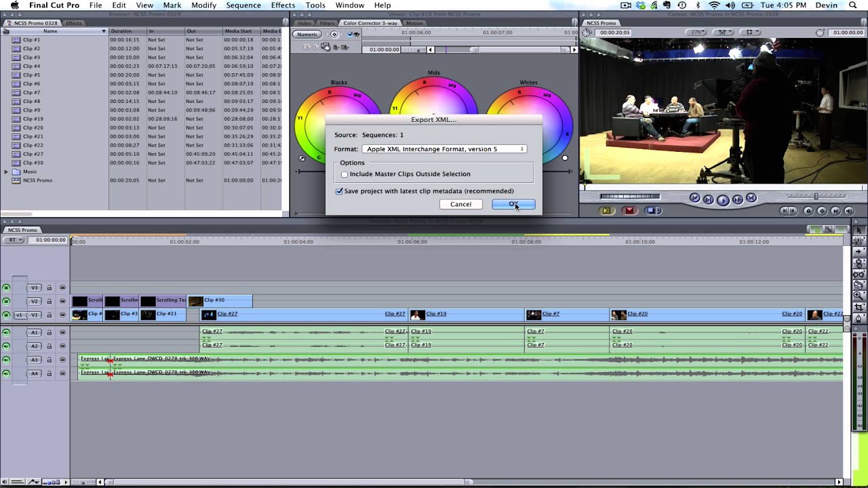Click the Canvas jog control wheel
Image resolution: width=868 pixels, height=488 pixels.
point(630,197)
